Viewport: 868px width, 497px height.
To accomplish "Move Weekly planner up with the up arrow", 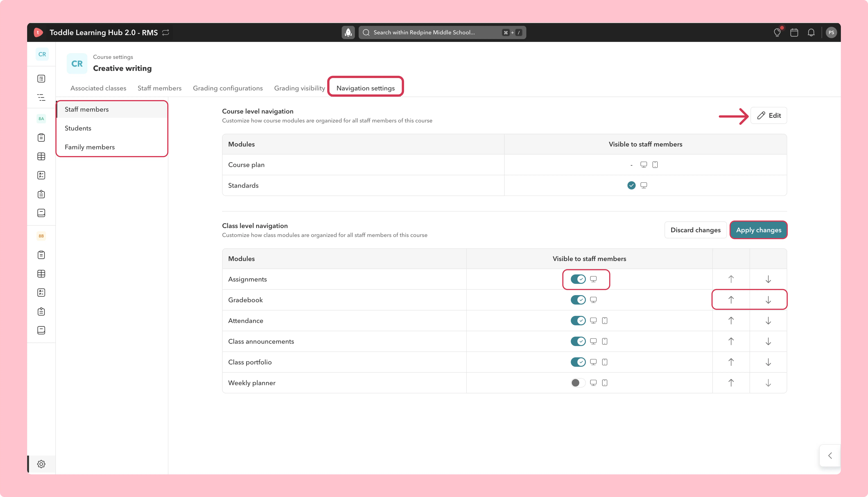I will (x=731, y=383).
